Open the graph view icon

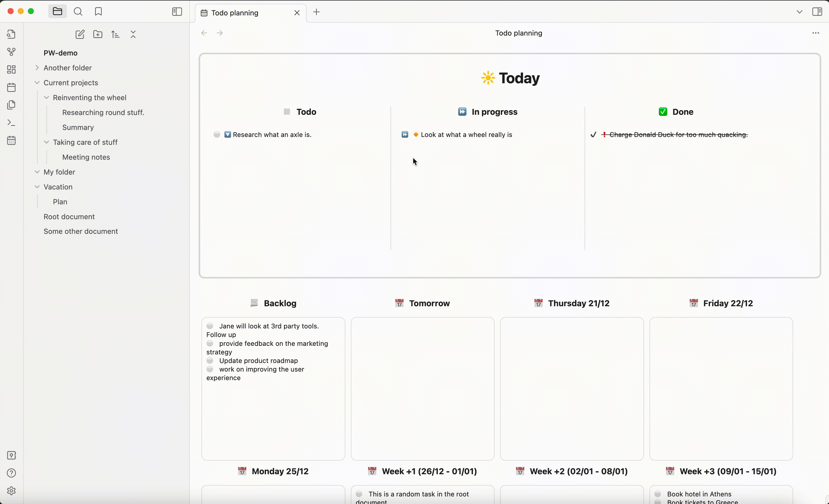[x=11, y=52]
